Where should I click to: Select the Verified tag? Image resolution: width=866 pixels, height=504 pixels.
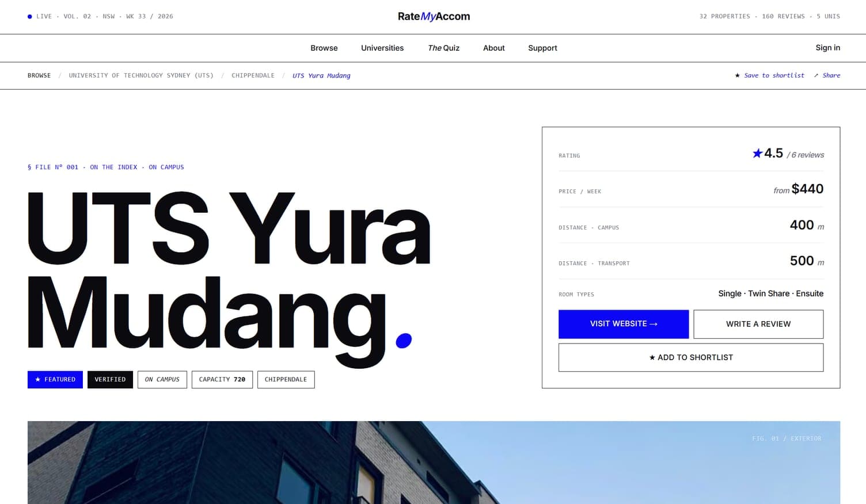tap(110, 380)
